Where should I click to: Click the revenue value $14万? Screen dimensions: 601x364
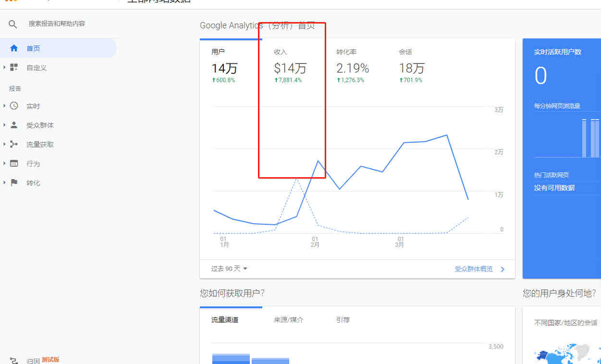point(290,68)
